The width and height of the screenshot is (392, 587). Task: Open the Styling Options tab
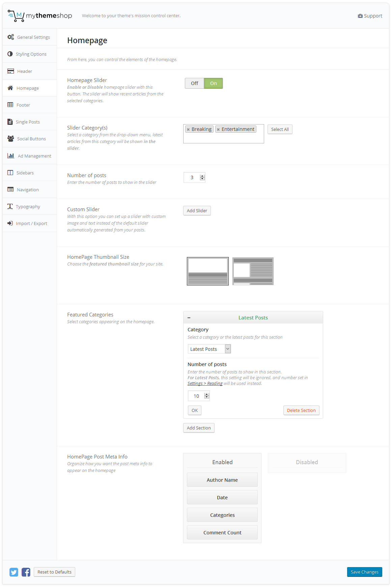[31, 54]
